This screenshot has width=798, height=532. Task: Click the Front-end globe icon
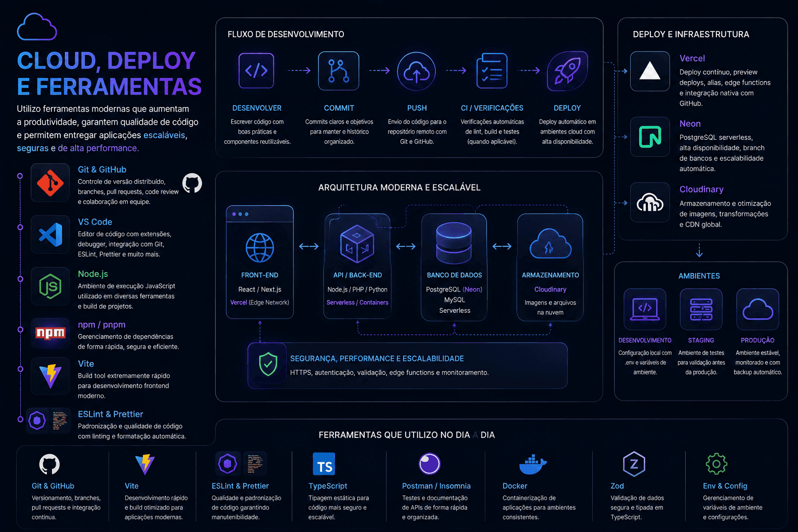click(260, 247)
